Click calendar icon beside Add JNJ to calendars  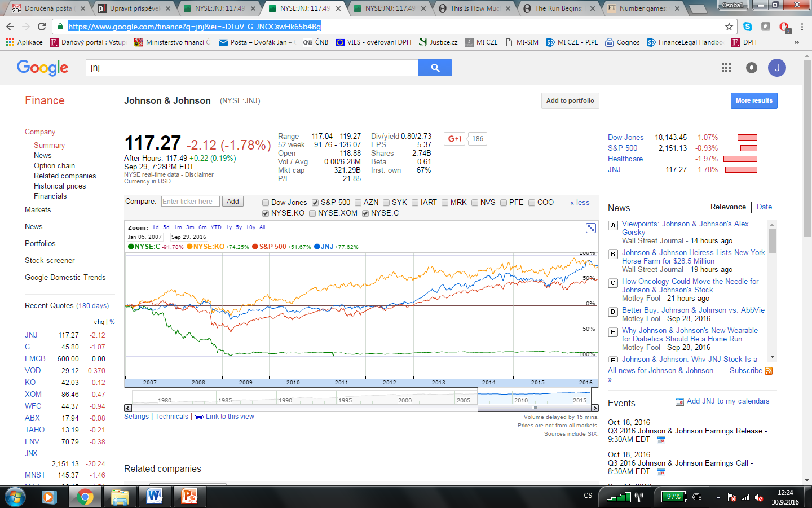tap(679, 401)
